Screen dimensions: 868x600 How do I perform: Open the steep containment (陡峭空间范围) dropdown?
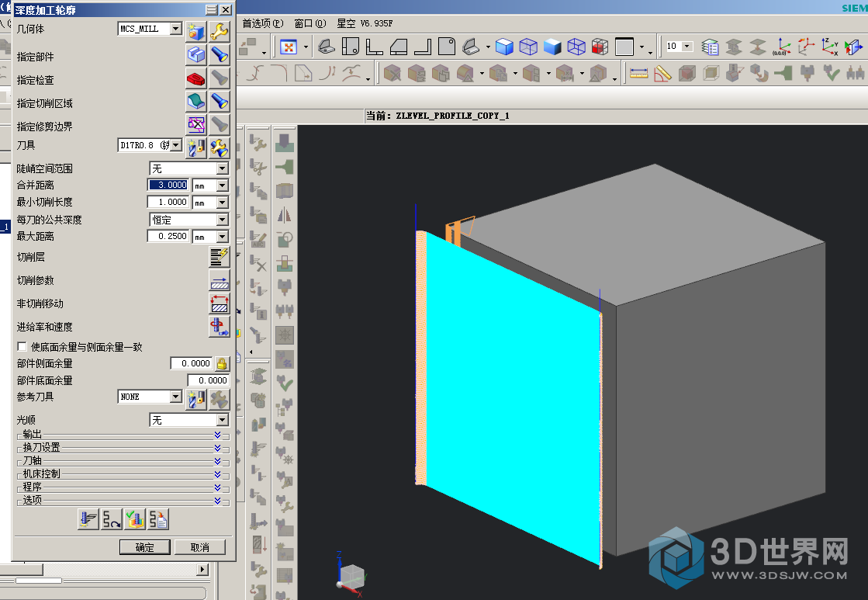click(x=222, y=168)
